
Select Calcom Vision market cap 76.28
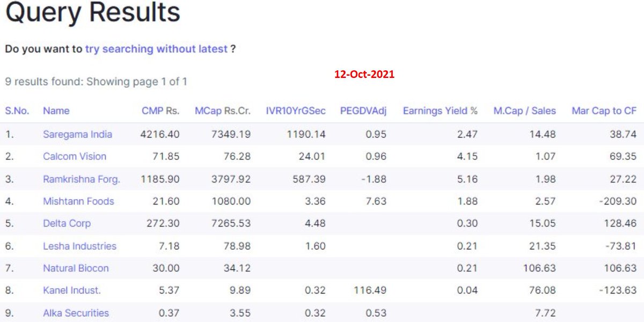tap(238, 156)
